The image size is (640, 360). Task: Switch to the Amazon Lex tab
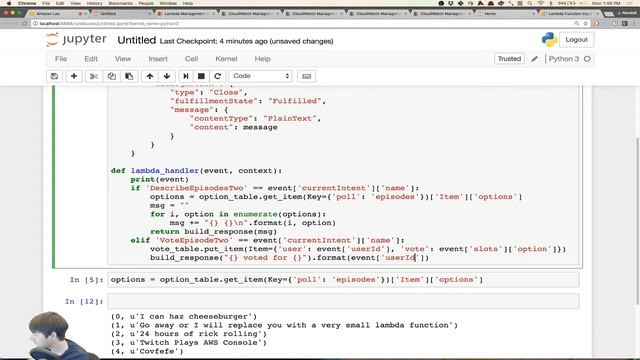pyautogui.click(x=57, y=13)
